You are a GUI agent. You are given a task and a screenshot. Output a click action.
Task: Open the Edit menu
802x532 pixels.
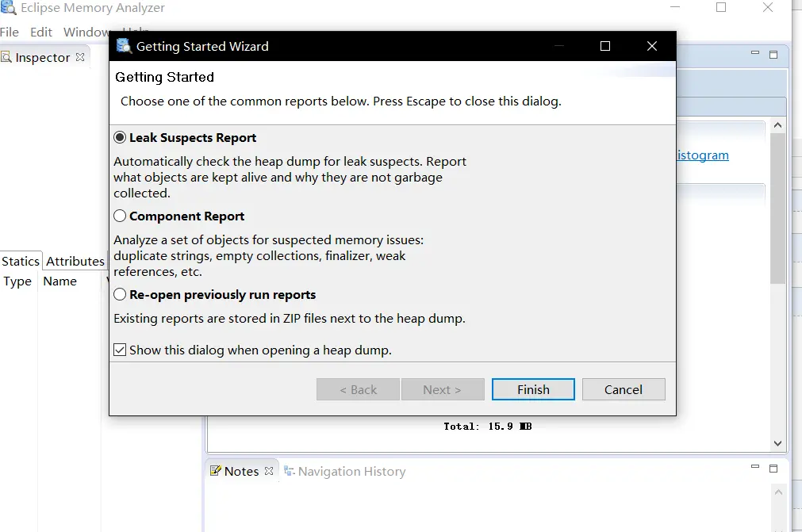[x=41, y=33]
